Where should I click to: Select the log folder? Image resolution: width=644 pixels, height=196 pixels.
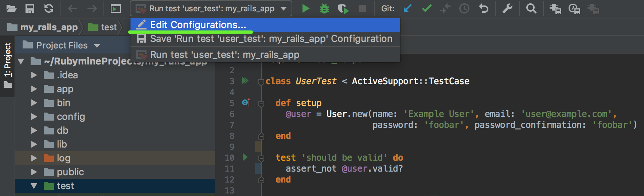click(x=115, y=158)
